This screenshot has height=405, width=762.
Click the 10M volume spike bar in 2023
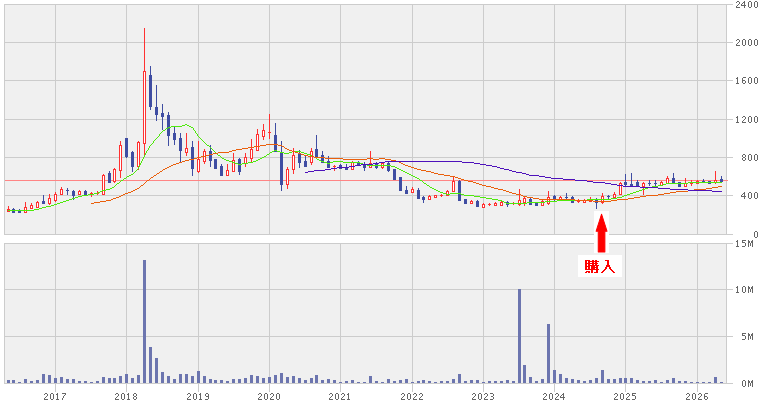(519, 336)
